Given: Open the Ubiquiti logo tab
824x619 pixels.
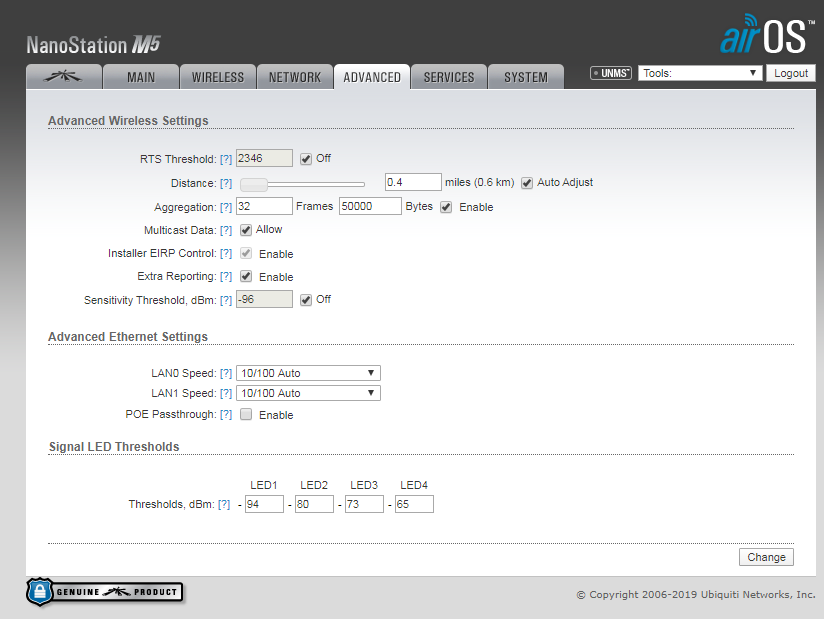Looking at the screenshot, I should (x=64, y=77).
